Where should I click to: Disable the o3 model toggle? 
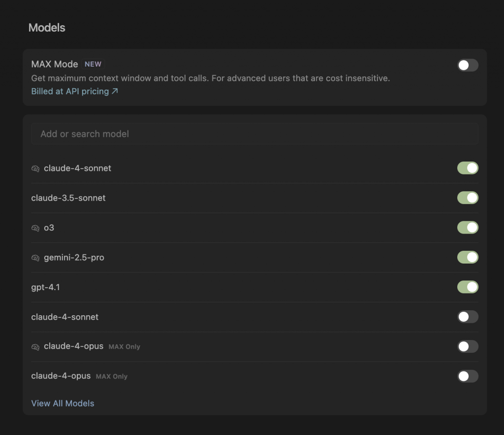(468, 228)
